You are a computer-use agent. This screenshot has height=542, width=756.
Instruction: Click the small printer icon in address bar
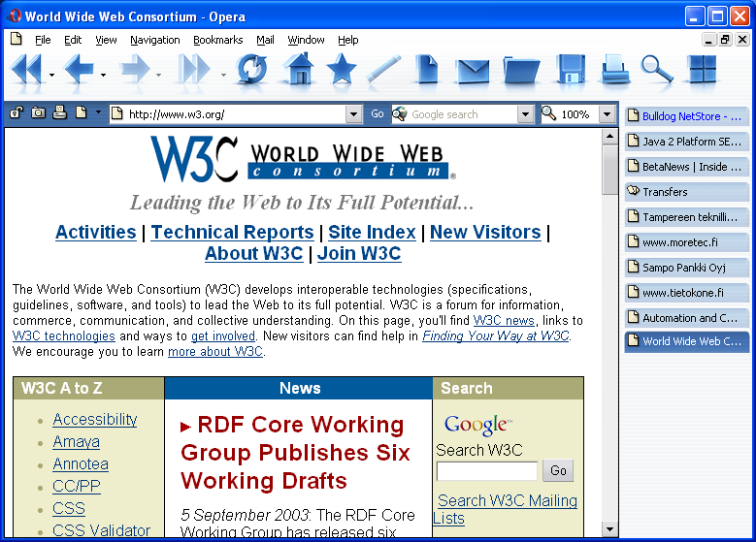pyautogui.click(x=60, y=112)
